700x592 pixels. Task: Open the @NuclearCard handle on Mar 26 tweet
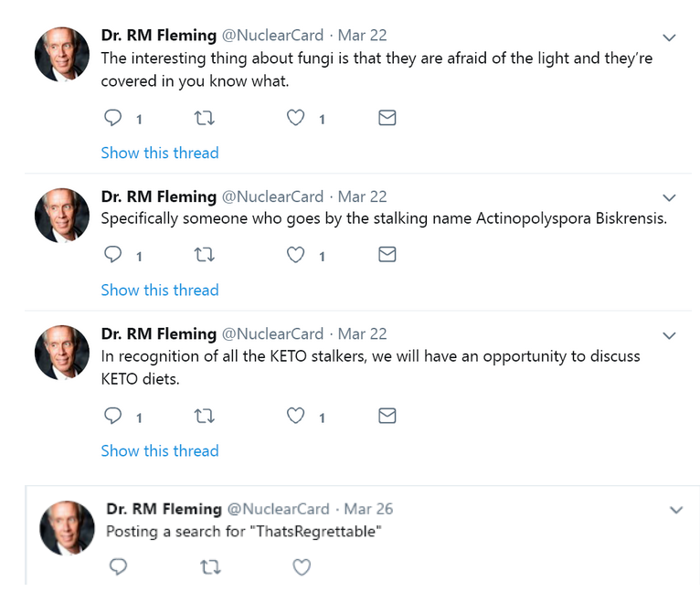tap(278, 509)
